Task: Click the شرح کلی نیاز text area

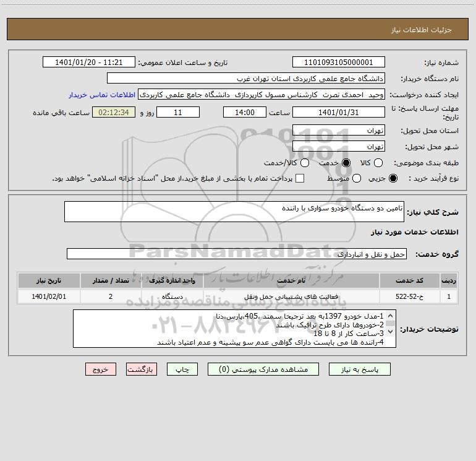Action: pyautogui.click(x=234, y=212)
